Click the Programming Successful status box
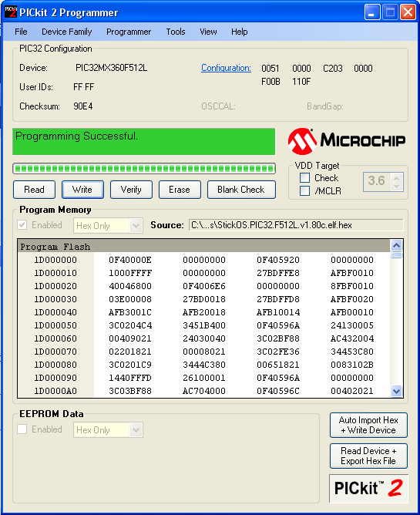Image resolution: width=420 pixels, height=515 pixels. point(144,142)
